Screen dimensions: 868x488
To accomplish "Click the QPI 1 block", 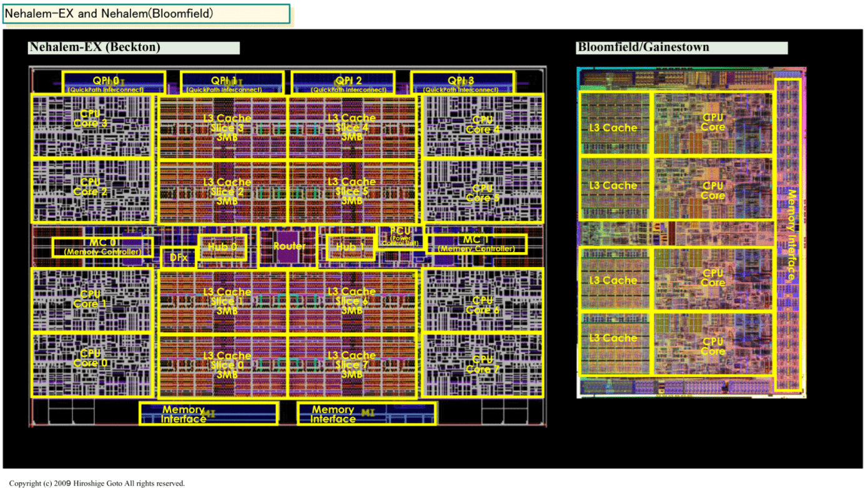I will 232,82.
